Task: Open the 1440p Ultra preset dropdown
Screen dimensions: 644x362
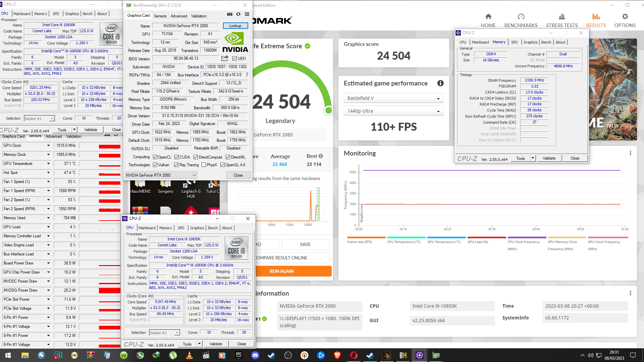Action: 393,111
